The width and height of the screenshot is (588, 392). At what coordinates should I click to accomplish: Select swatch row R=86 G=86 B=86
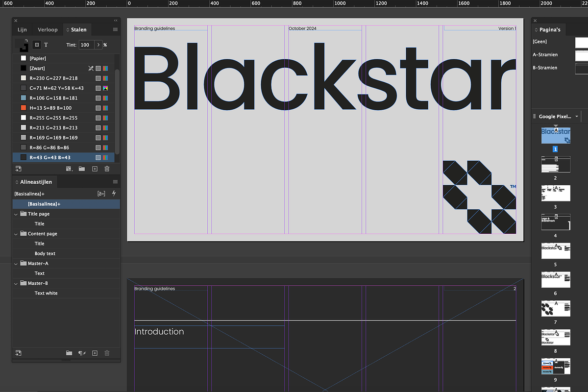pyautogui.click(x=64, y=147)
